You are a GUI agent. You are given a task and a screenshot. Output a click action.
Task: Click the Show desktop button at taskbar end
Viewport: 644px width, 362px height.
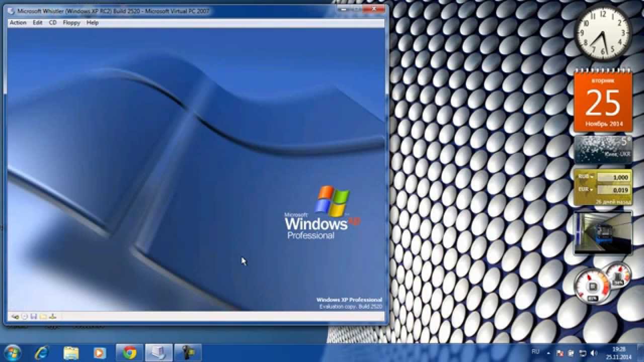point(640,353)
